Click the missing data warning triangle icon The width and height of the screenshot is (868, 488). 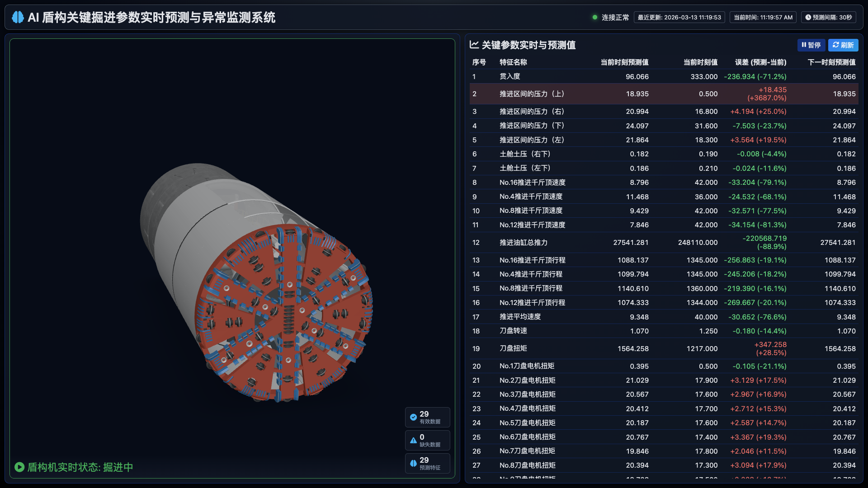pos(413,440)
